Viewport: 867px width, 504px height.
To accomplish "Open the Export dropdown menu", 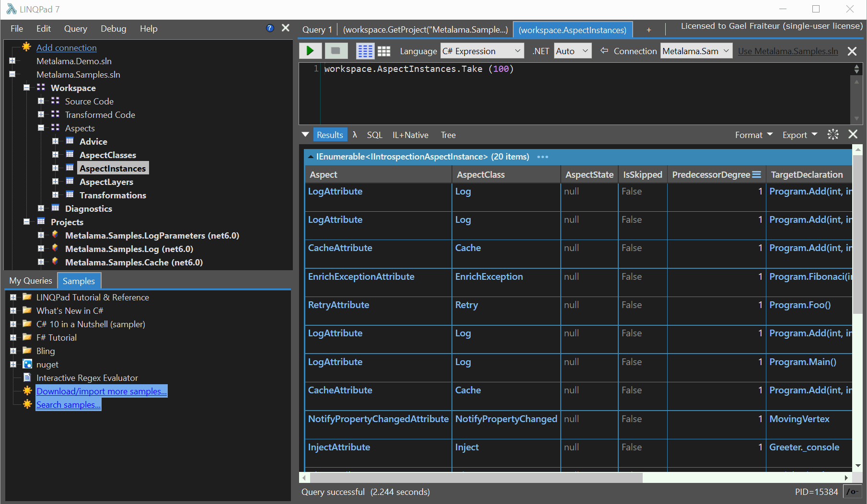I will 799,135.
